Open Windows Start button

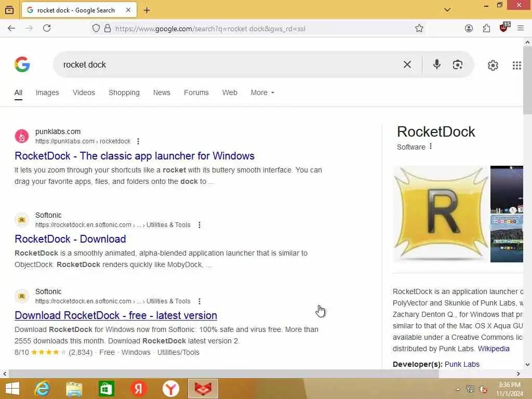pyautogui.click(x=12, y=389)
